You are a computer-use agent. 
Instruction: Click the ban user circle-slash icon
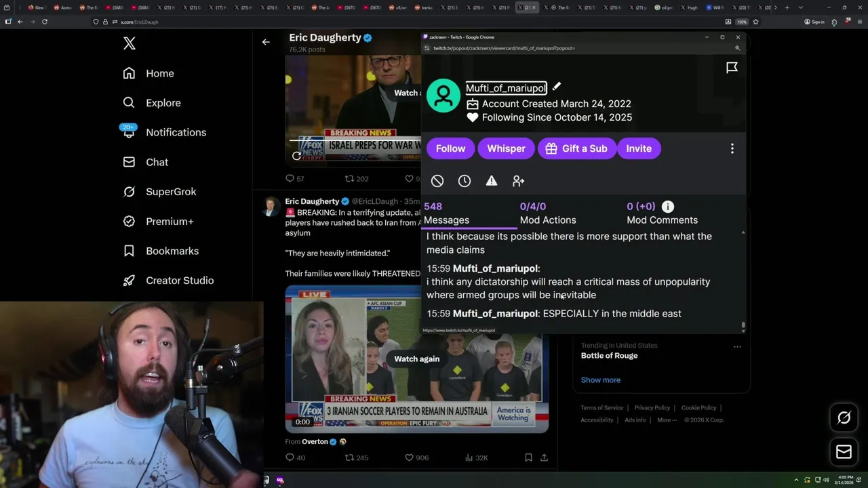pos(437,181)
